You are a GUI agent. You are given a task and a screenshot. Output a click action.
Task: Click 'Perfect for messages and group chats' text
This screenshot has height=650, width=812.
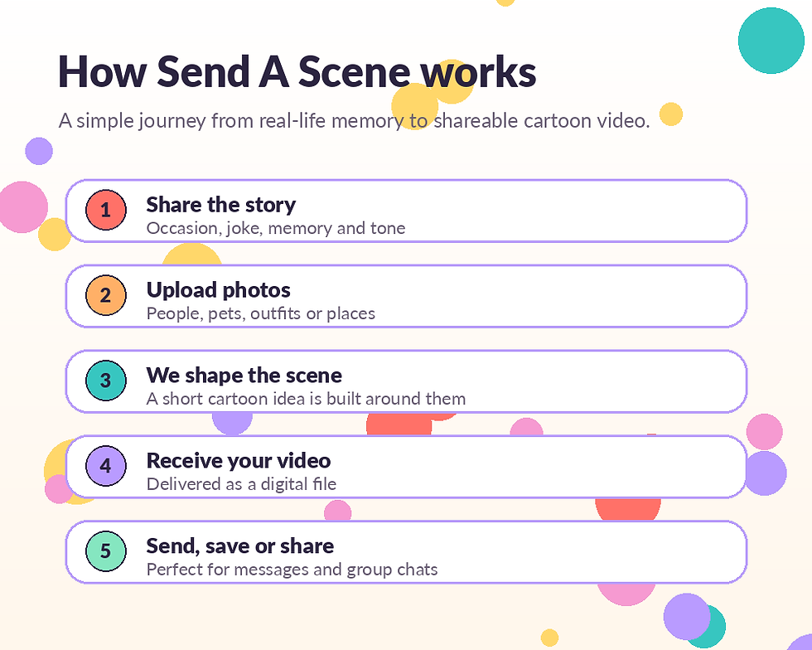pyautogui.click(x=292, y=569)
